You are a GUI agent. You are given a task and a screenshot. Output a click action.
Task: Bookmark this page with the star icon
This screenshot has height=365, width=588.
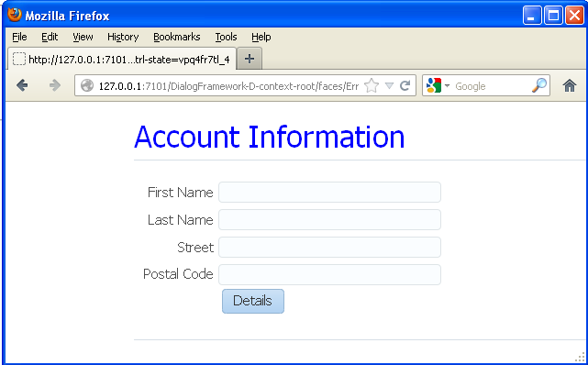372,86
